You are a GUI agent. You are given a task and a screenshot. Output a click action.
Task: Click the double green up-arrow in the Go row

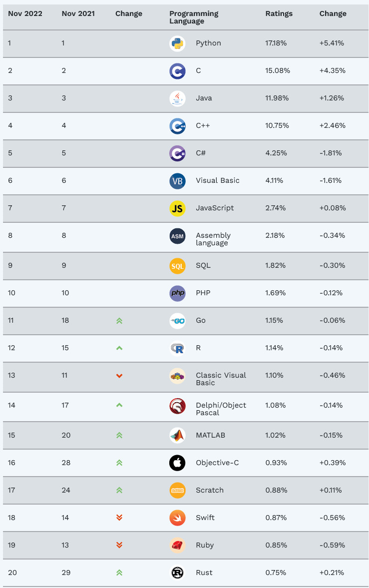point(119,321)
